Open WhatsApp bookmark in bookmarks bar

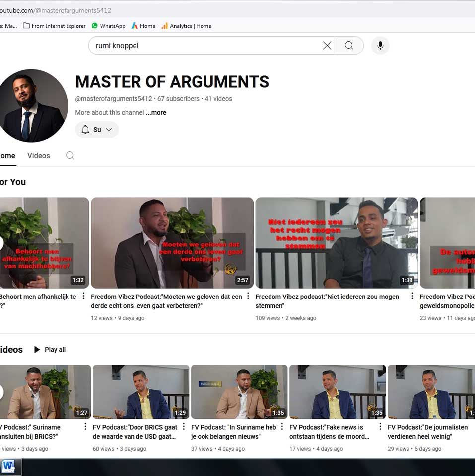coord(108,26)
